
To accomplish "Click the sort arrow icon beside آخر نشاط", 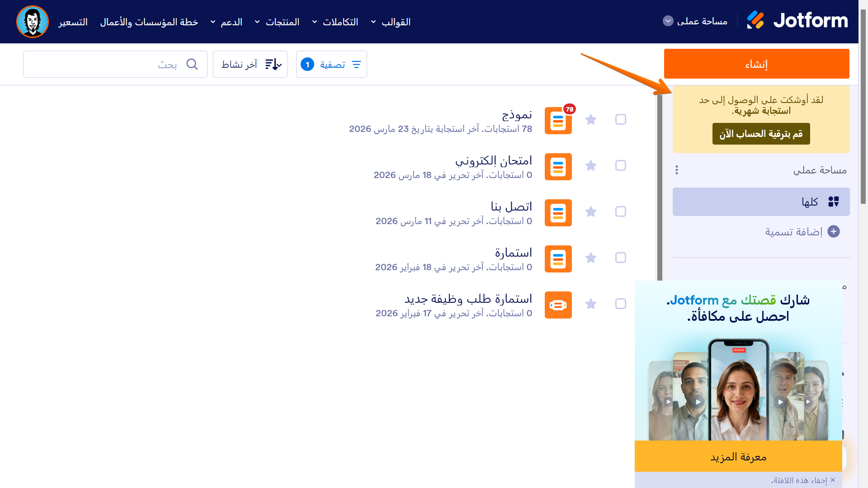I will pyautogui.click(x=273, y=64).
